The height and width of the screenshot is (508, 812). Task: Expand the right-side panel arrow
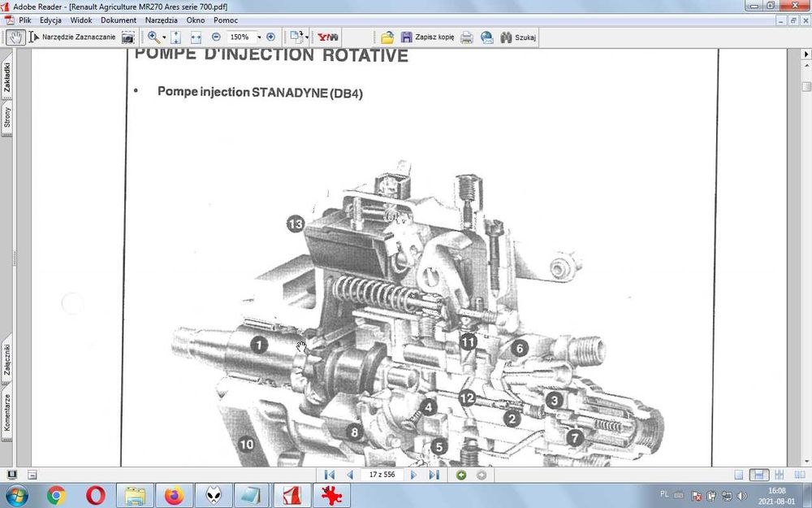coord(806,54)
